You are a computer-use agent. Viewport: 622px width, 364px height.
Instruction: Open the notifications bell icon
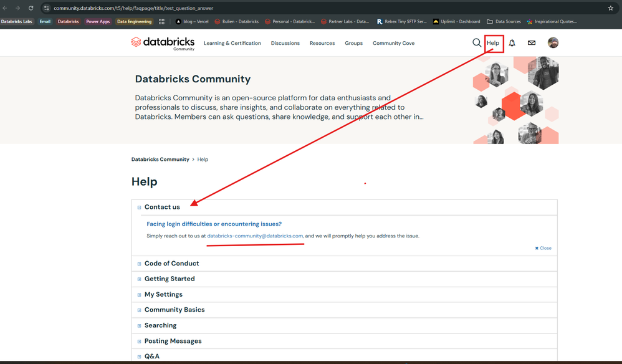coord(512,43)
